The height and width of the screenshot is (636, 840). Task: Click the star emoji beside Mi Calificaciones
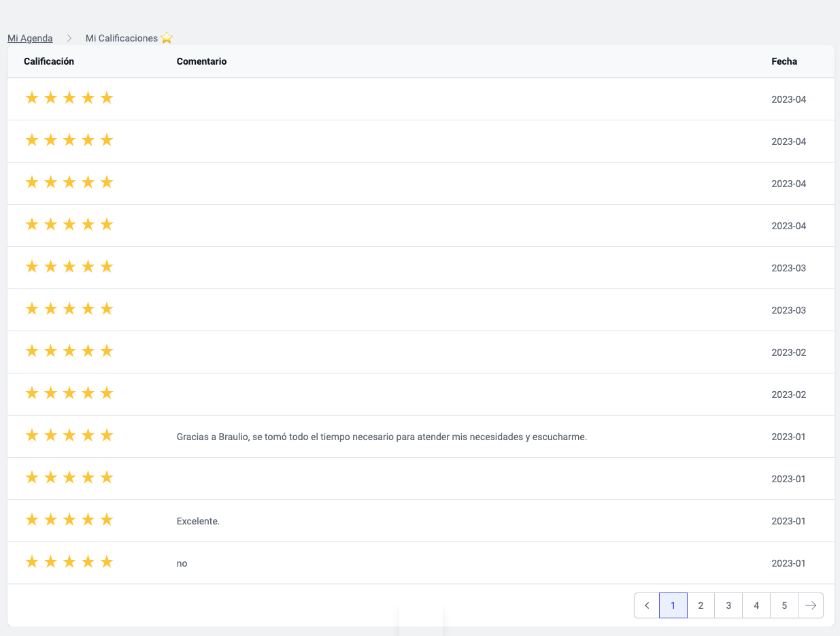(x=167, y=39)
